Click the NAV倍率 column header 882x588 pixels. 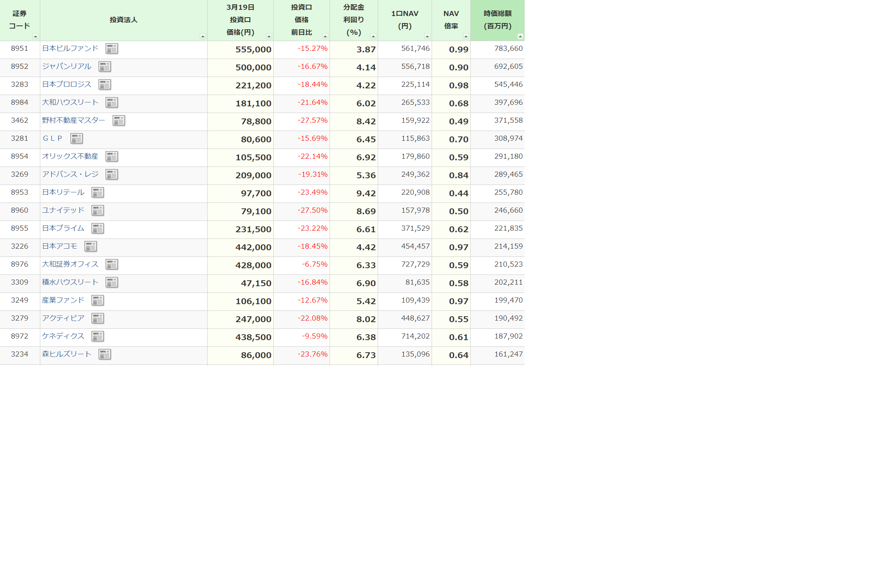click(x=451, y=20)
